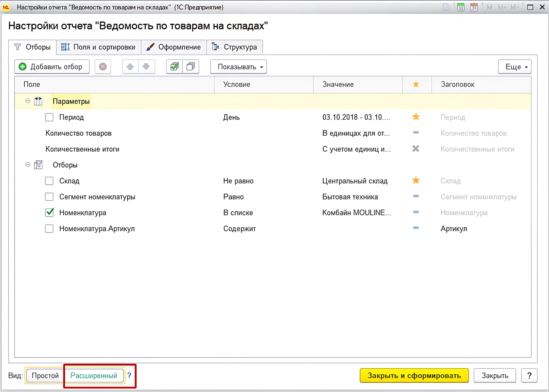This screenshot has height=392, width=549.
Task: Click the cross icon in Количественные итоги row
Action: pos(416,149)
